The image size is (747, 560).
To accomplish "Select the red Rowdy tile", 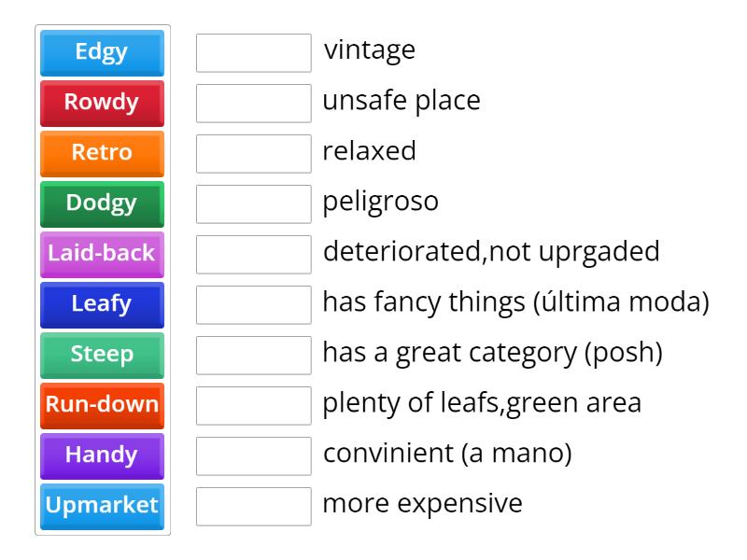I will (102, 103).
